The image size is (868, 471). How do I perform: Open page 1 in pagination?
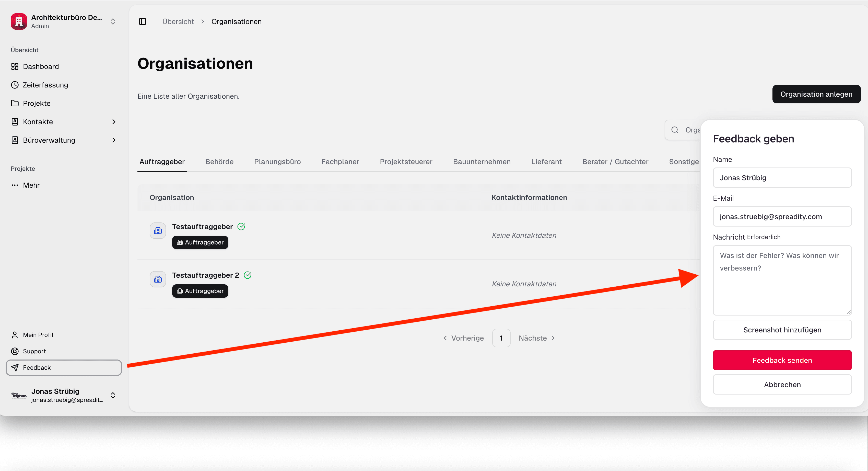tap(501, 338)
